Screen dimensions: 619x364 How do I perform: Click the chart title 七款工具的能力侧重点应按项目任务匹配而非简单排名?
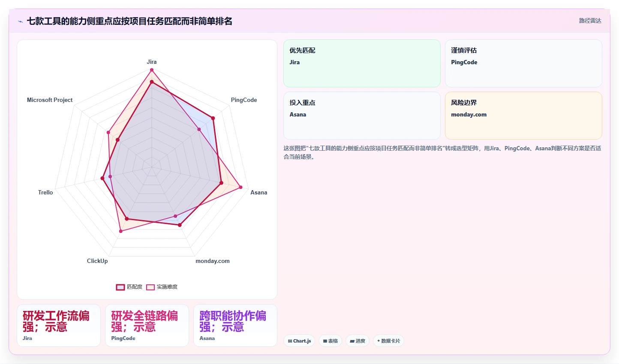point(129,21)
